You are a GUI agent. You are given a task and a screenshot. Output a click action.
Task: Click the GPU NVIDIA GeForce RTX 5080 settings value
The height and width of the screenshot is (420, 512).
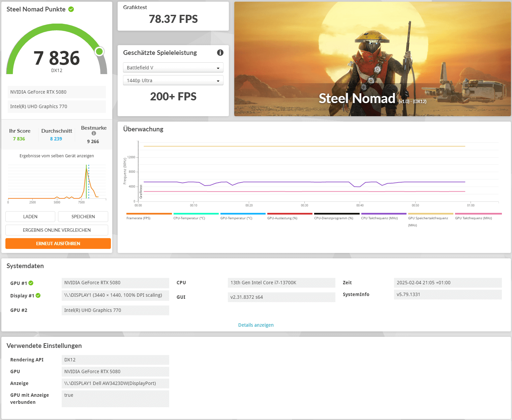click(x=115, y=371)
